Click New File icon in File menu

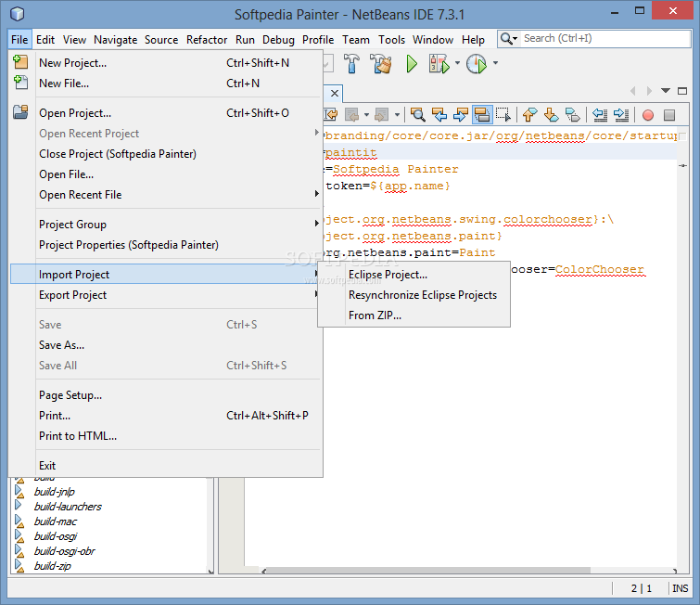tap(20, 83)
